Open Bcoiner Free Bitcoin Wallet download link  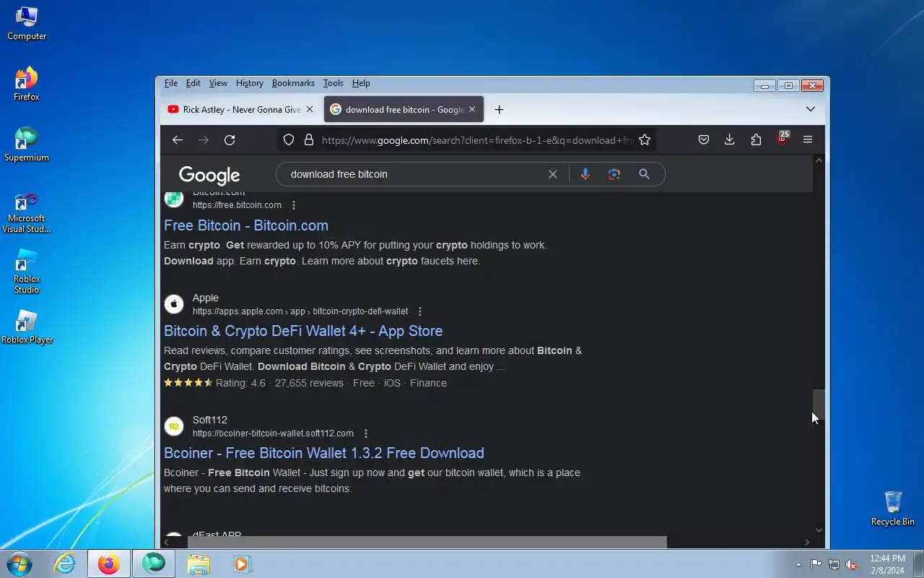coord(324,453)
